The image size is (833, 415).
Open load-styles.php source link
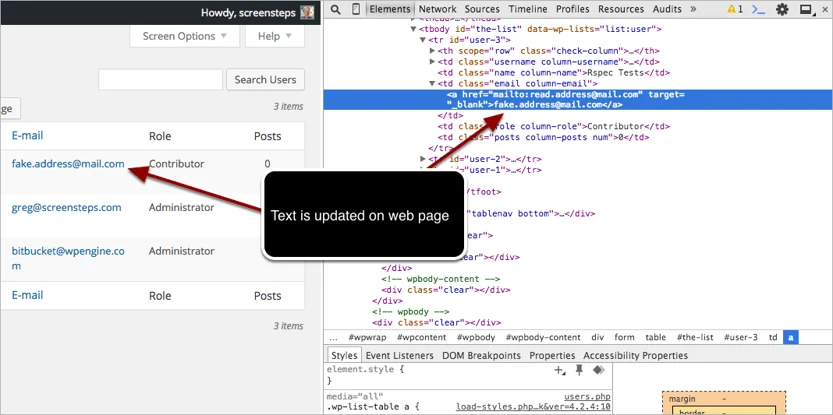[x=533, y=408]
